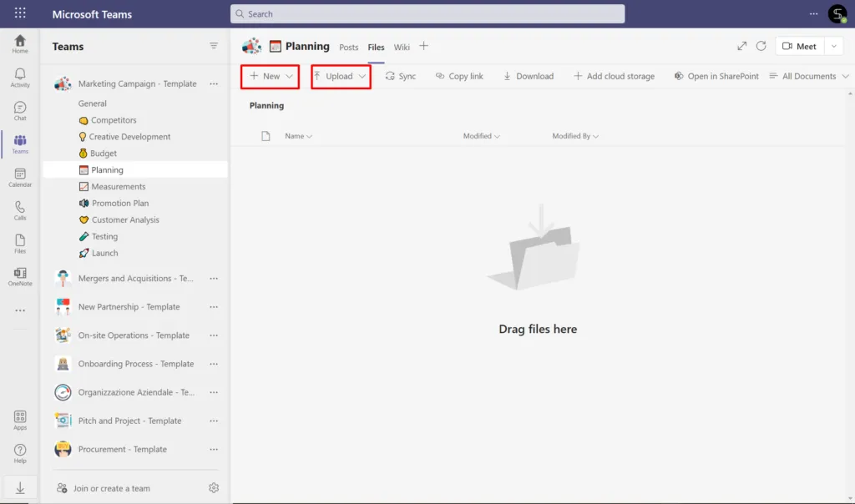The width and height of the screenshot is (855, 504).
Task: Open the Upload dropdown
Action: (341, 76)
